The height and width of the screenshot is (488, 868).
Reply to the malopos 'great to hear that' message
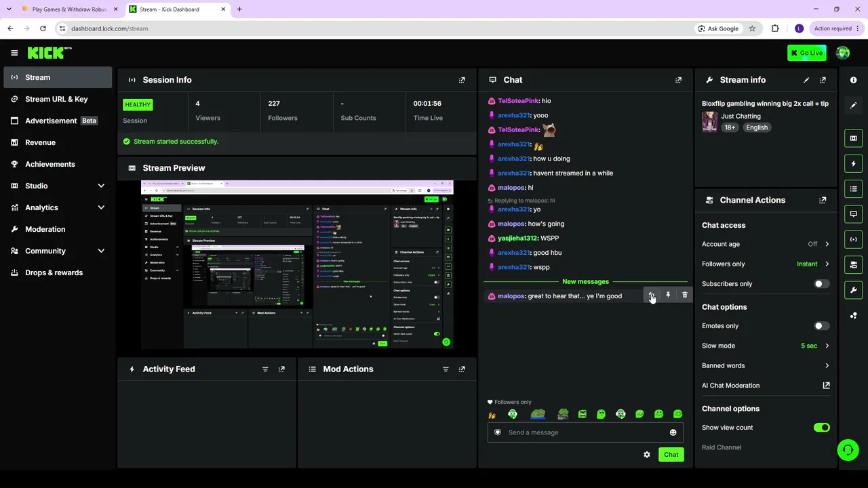[x=651, y=296]
